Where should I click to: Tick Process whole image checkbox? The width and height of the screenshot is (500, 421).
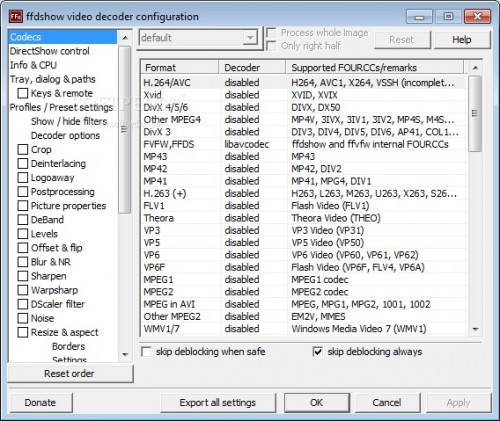(x=271, y=33)
